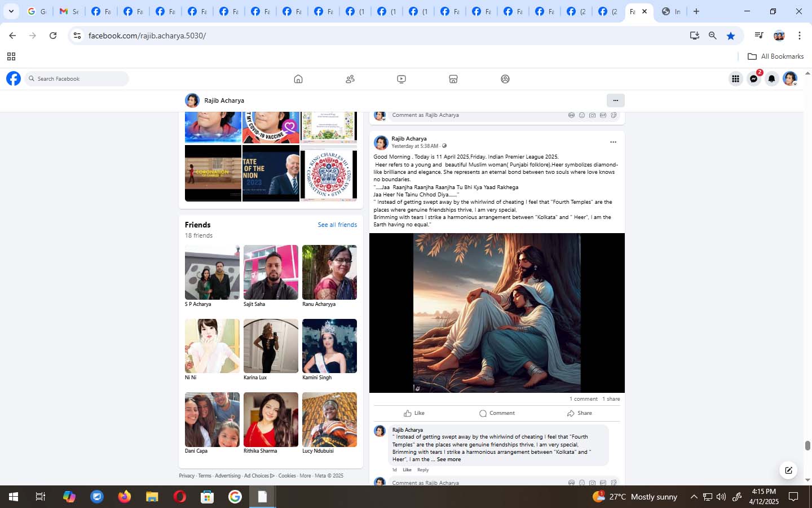Screen dimensions: 812x508
Task: Click the Search Facebook field
Action: tap(77, 78)
